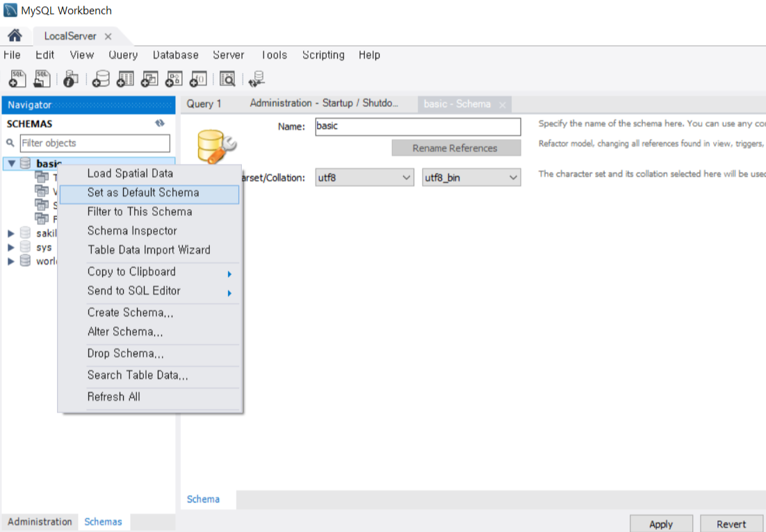Switch to the Query 1 tab
The height and width of the screenshot is (532, 766).
(204, 103)
